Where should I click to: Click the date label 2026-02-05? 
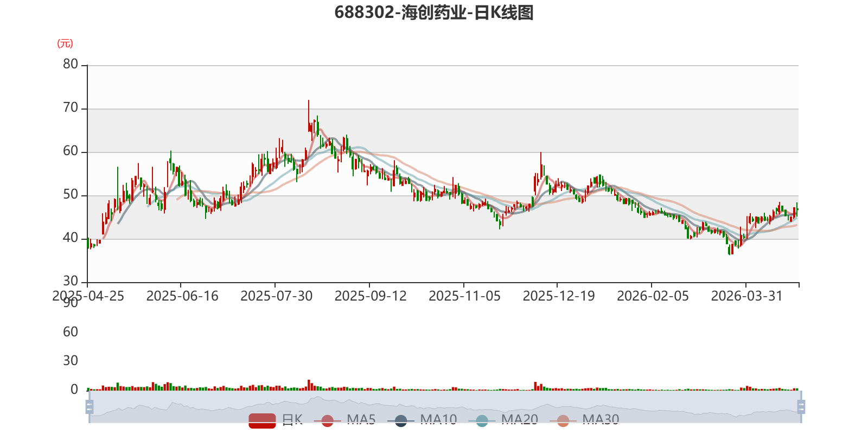(x=653, y=296)
